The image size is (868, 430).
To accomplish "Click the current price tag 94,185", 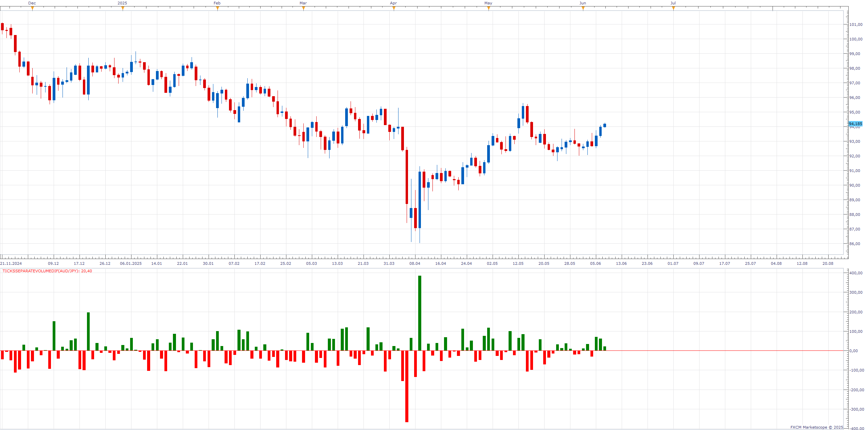I will click(x=855, y=124).
